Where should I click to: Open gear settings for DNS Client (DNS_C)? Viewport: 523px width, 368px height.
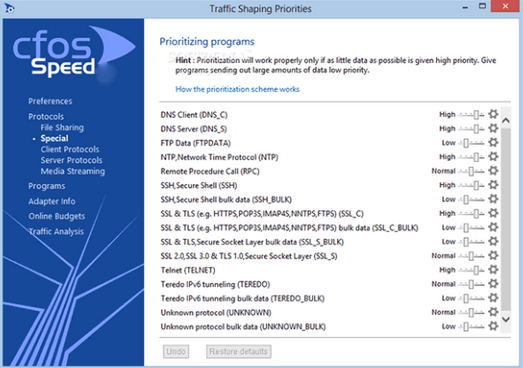(493, 114)
